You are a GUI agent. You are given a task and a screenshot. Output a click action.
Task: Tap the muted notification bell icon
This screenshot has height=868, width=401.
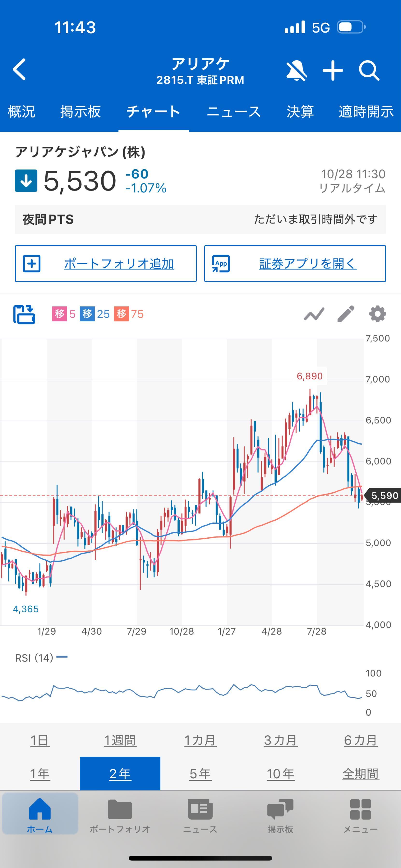tap(296, 70)
